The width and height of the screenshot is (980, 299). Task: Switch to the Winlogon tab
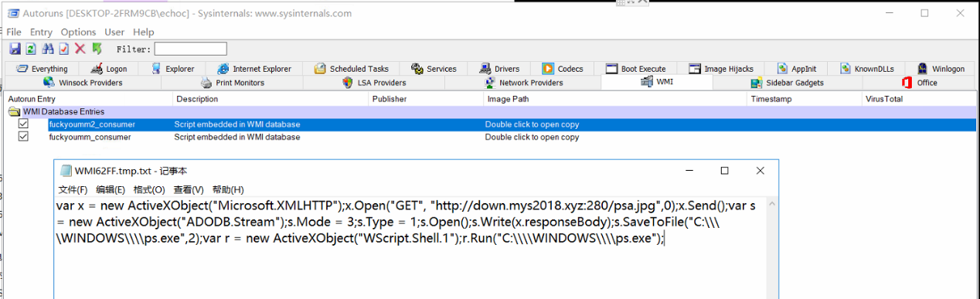click(941, 69)
